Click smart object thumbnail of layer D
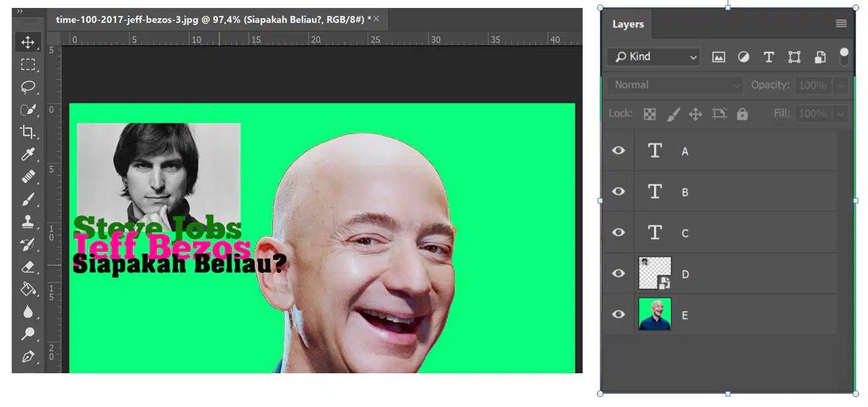This screenshot has width=868, height=407. [655, 273]
